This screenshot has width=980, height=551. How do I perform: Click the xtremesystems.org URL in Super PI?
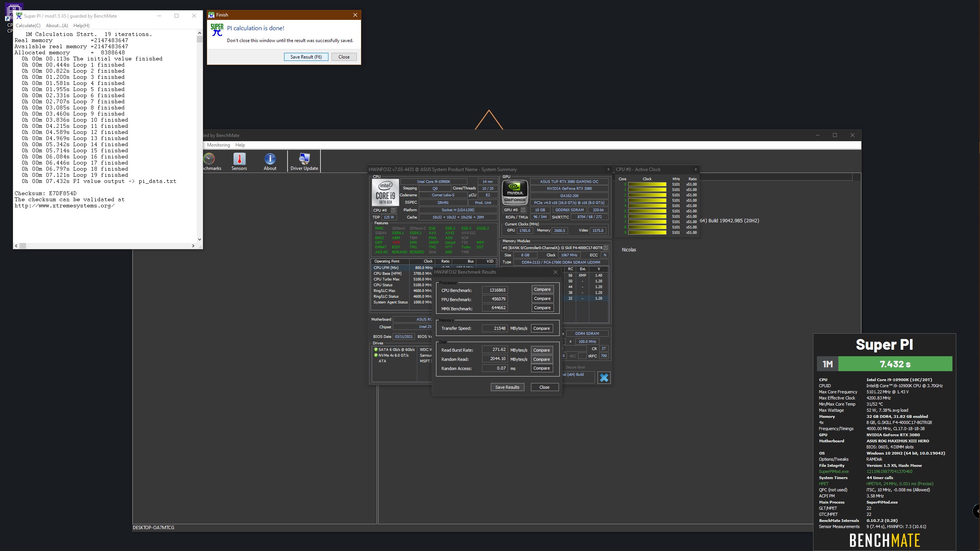pos(65,205)
